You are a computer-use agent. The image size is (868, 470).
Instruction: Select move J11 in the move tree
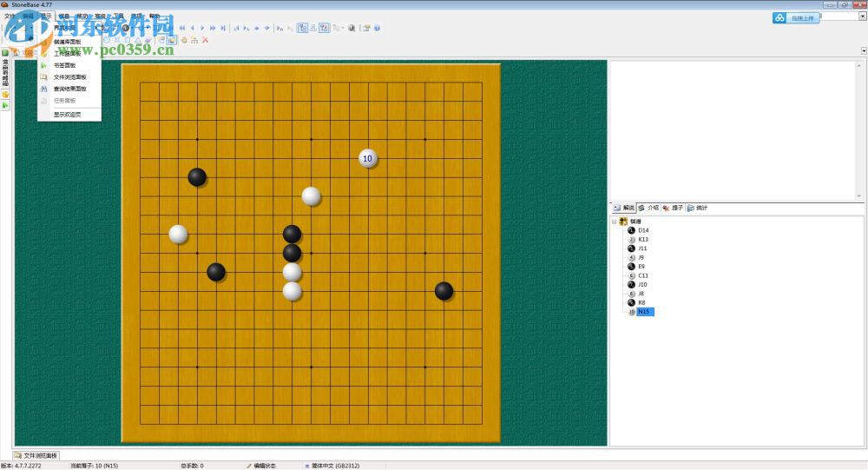[x=642, y=248]
